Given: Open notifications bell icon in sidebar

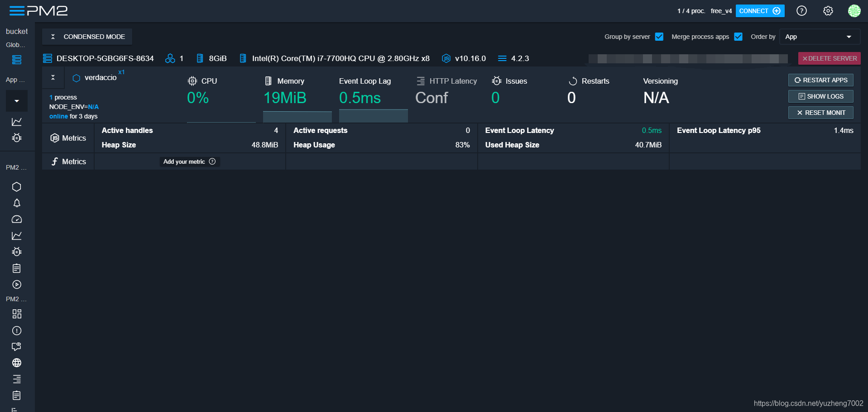Looking at the screenshot, I should tap(17, 203).
